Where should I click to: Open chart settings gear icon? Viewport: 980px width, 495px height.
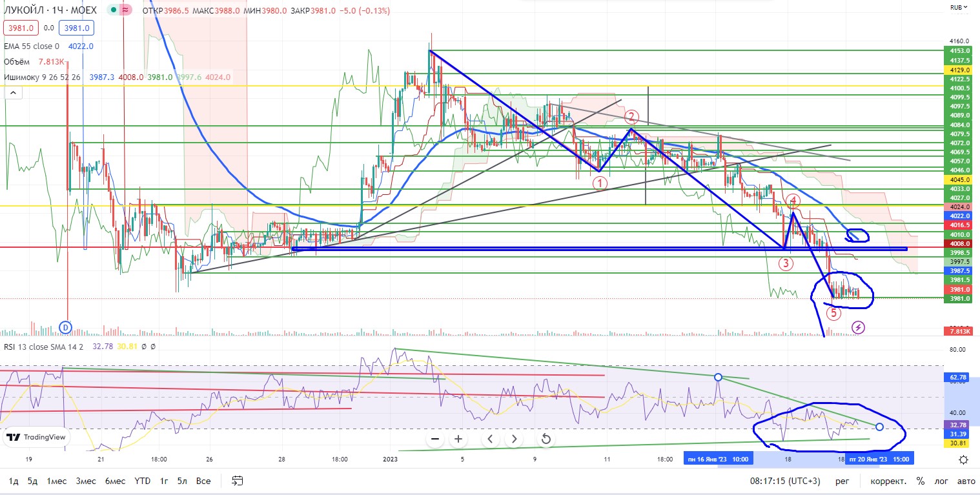coord(963,460)
